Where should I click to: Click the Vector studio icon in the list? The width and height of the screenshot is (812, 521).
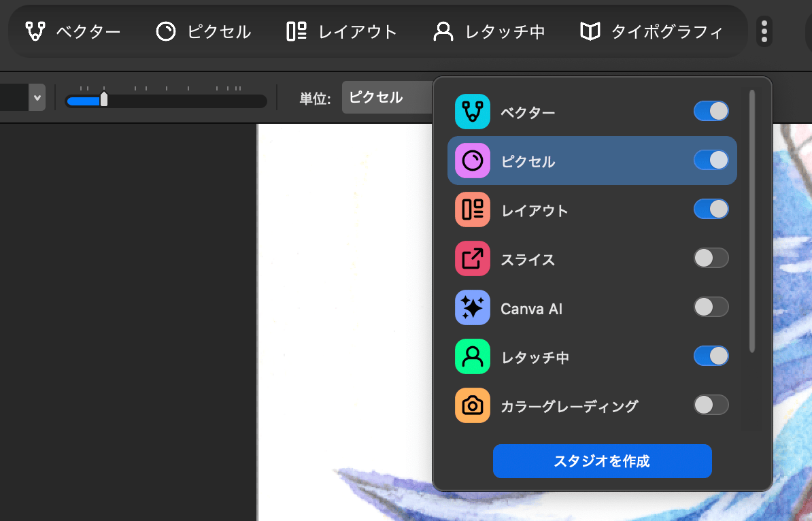pos(472,112)
